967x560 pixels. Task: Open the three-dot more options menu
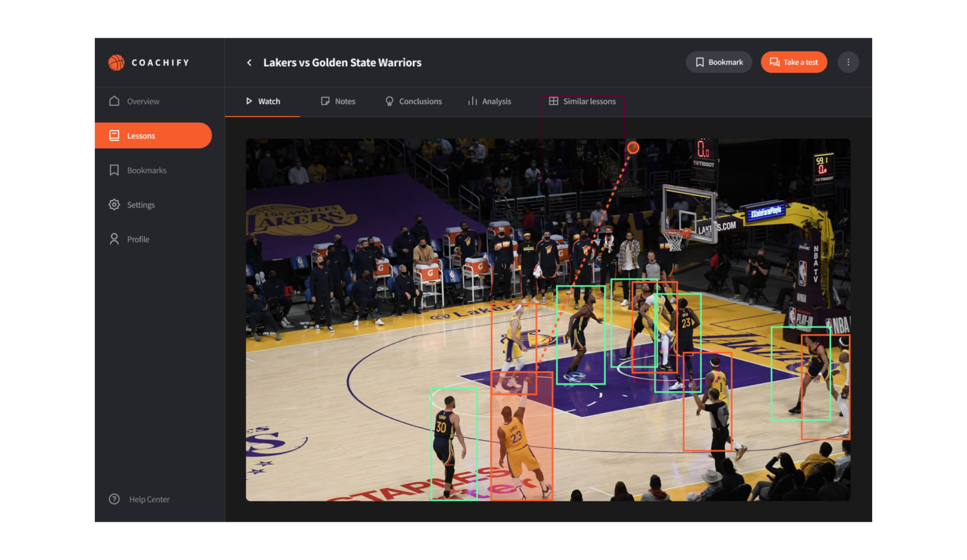pos(848,62)
